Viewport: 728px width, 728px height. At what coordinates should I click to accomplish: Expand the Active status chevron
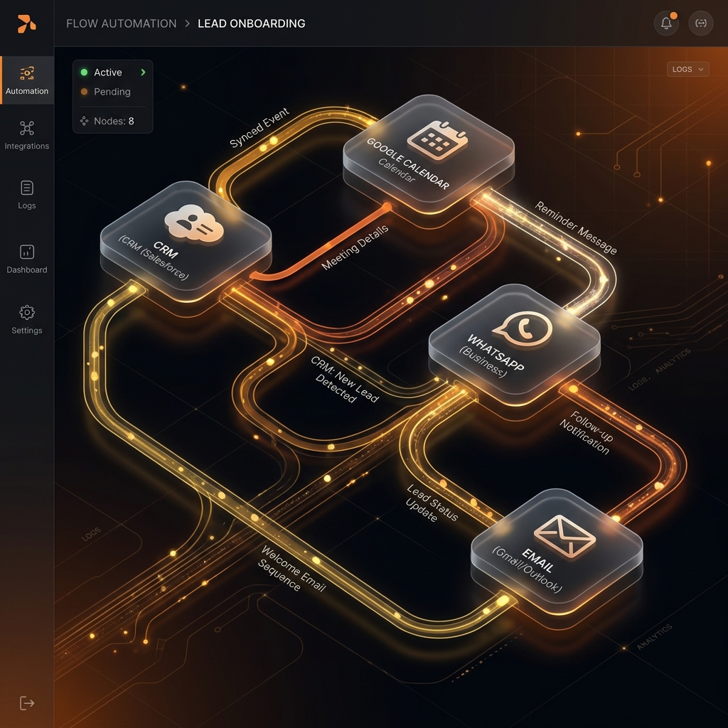(143, 72)
